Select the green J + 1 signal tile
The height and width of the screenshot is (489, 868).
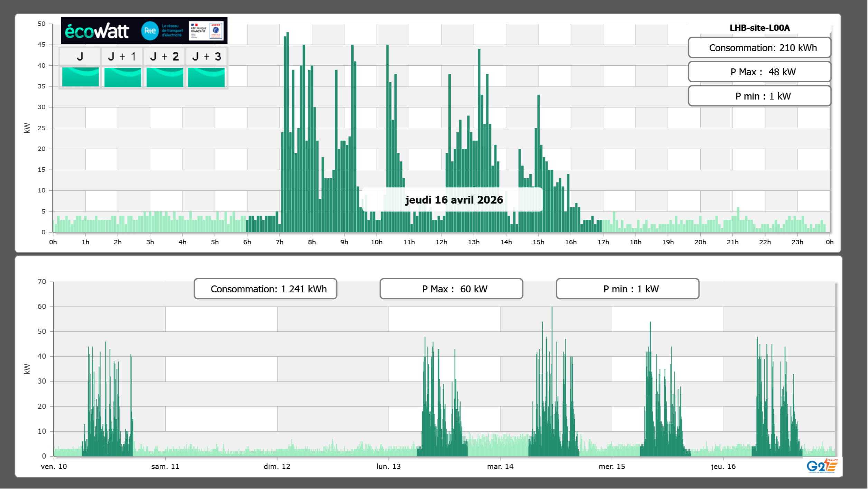122,77
